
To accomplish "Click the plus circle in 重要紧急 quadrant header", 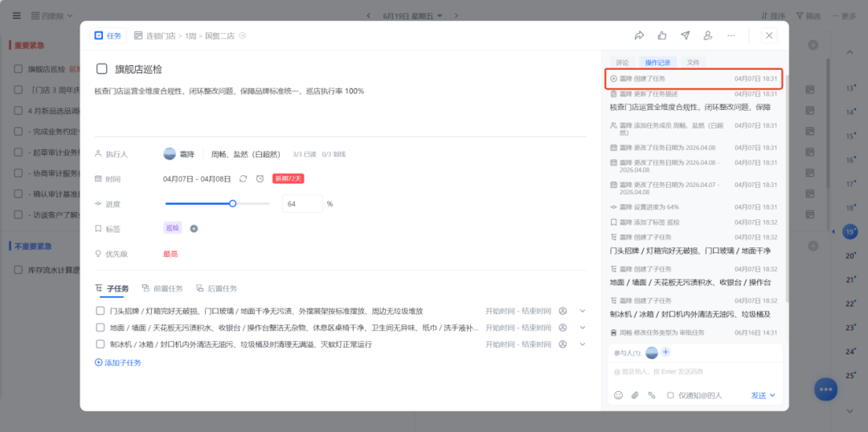I will pos(813,45).
